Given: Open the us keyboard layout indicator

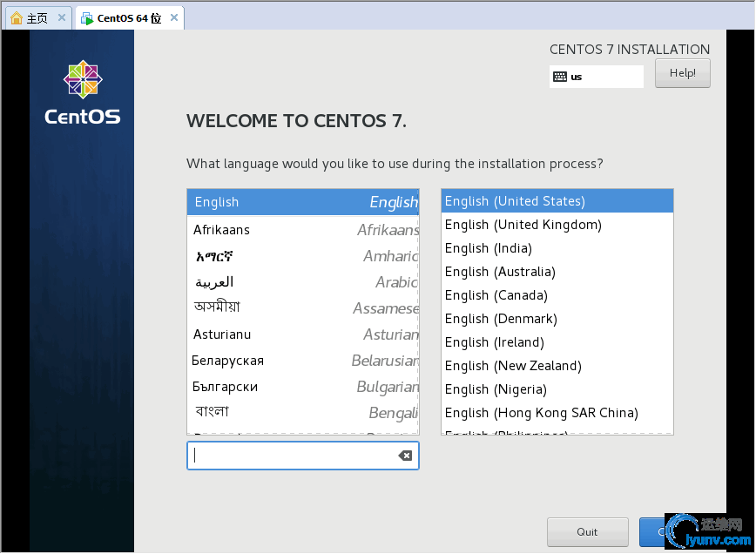Looking at the screenshot, I should tap(596, 77).
